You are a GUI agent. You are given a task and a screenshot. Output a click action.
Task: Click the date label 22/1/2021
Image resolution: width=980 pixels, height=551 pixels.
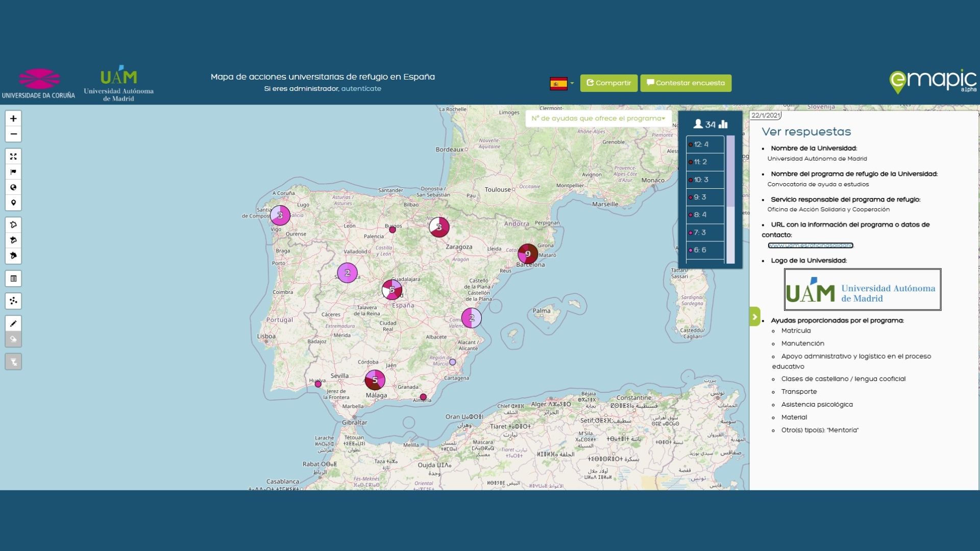(x=766, y=115)
